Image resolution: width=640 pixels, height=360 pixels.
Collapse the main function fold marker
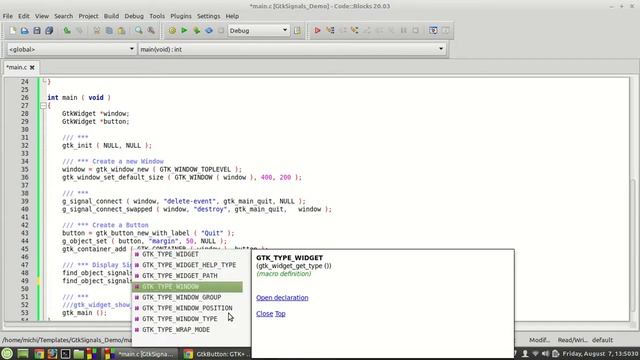pyautogui.click(x=43, y=106)
